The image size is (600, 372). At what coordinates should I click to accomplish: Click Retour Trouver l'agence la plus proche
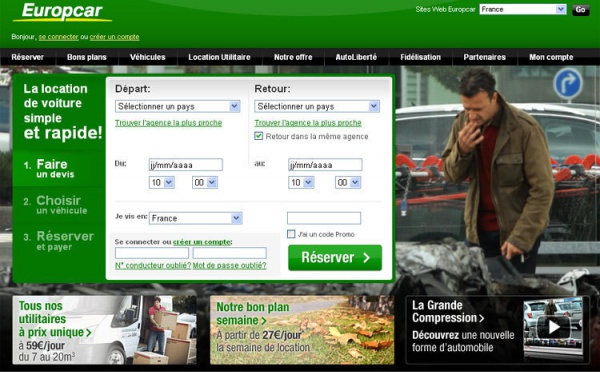click(x=308, y=123)
